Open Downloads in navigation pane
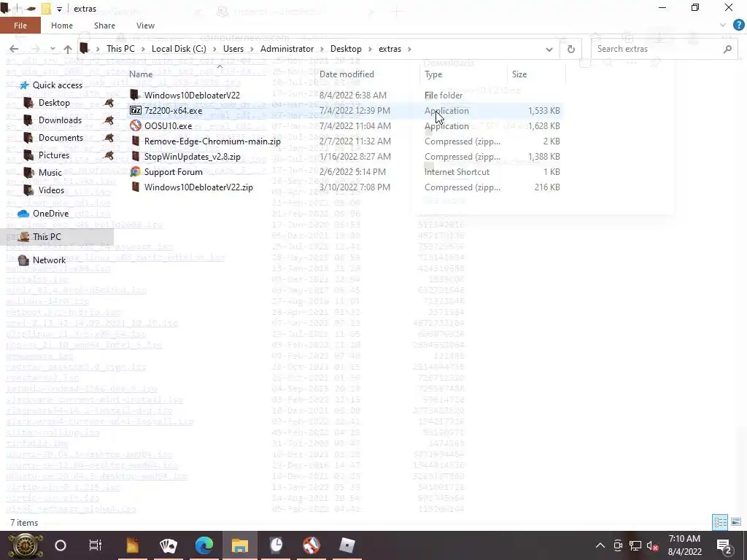The image size is (747, 560). click(60, 120)
